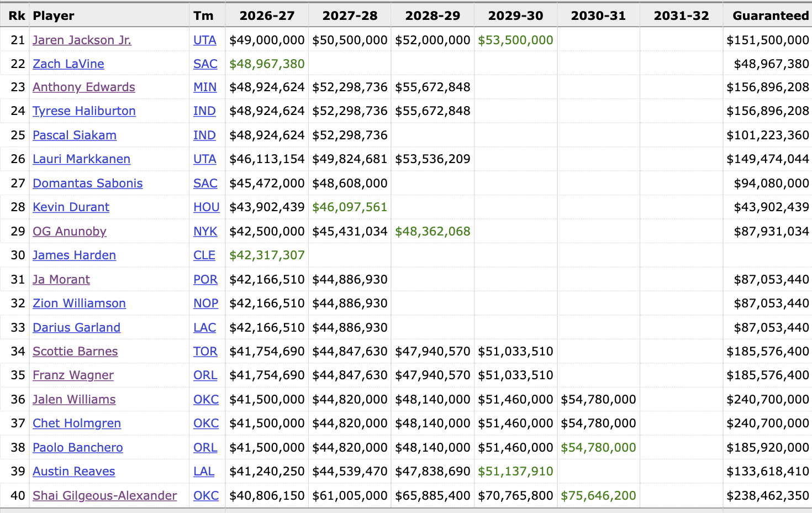Open the UTA team link in Jaren Jackson Jr.'s row

coord(205,40)
